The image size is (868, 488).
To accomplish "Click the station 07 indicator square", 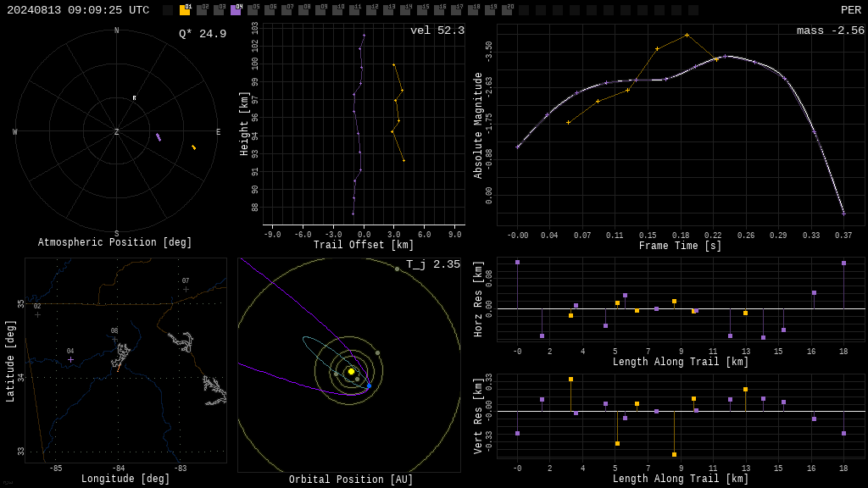I will (x=287, y=10).
